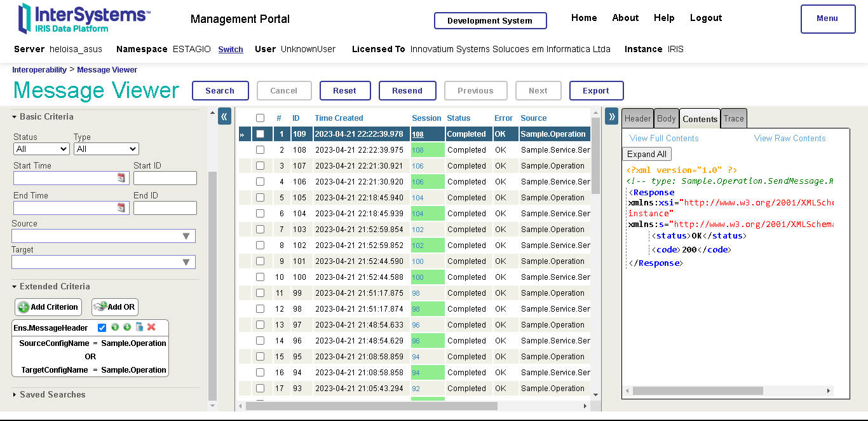Open the View Full Contents link

[664, 139]
